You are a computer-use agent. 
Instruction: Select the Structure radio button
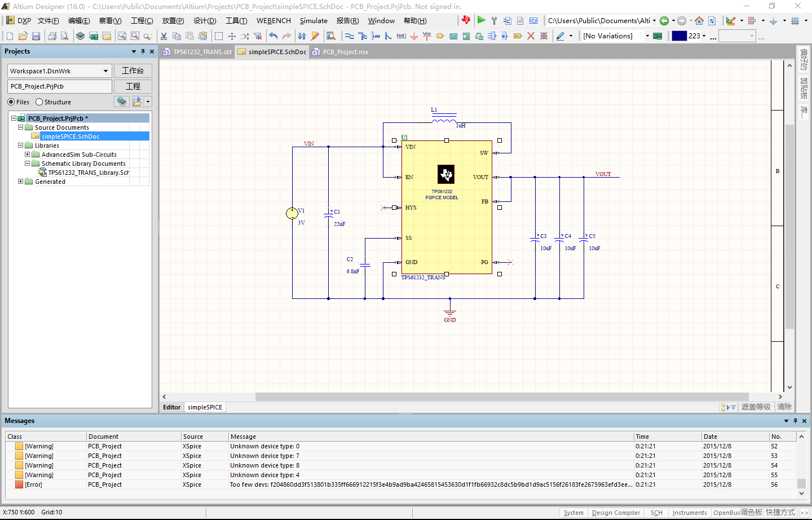pos(39,102)
